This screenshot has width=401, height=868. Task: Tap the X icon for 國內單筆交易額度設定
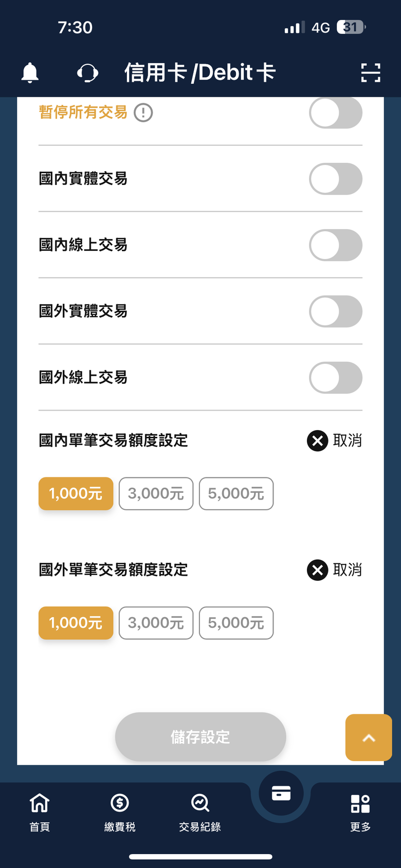(x=318, y=440)
